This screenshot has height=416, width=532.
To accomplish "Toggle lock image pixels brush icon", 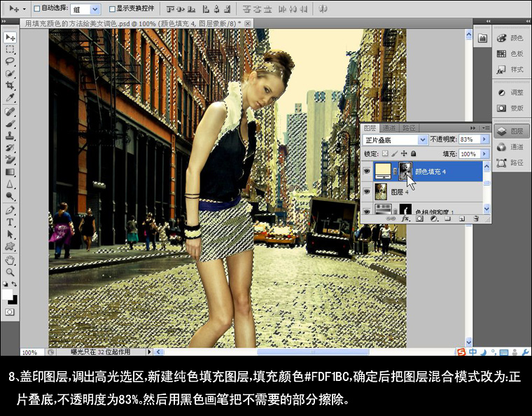I will coord(394,153).
